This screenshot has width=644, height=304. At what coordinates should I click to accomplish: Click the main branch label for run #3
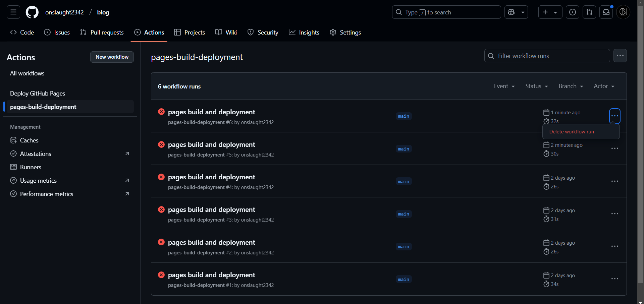(x=404, y=214)
